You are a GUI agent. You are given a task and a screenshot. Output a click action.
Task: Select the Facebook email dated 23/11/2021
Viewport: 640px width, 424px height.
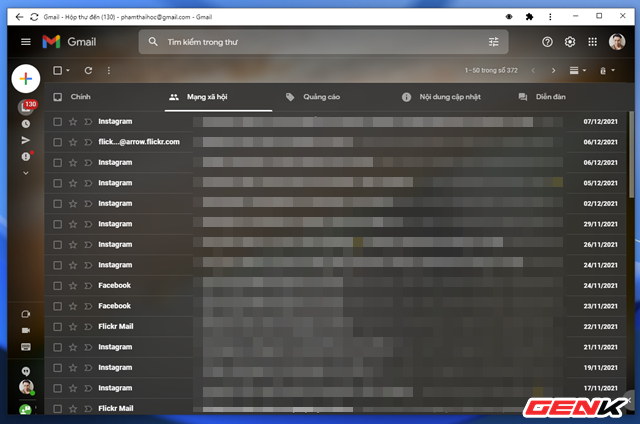(58, 306)
